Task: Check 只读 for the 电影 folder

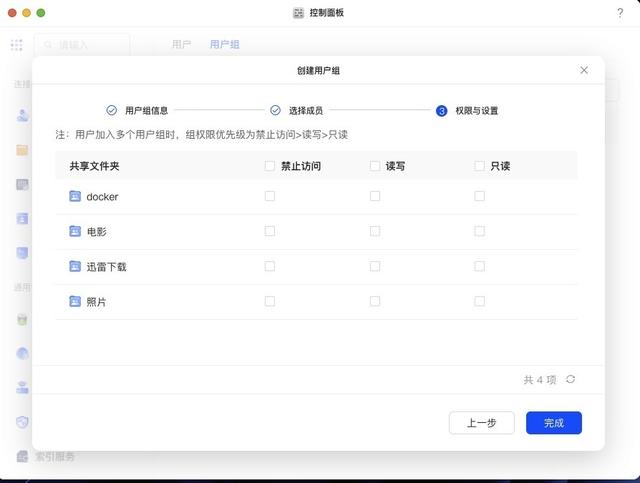Action: [x=480, y=231]
